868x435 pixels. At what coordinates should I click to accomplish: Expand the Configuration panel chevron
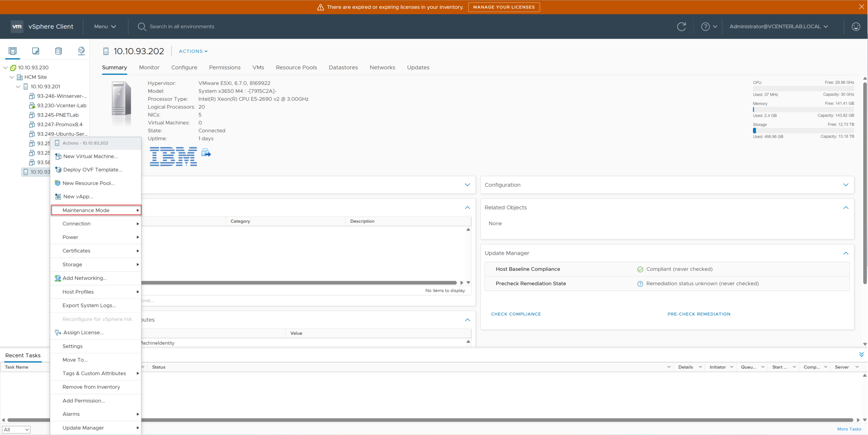[x=846, y=185]
